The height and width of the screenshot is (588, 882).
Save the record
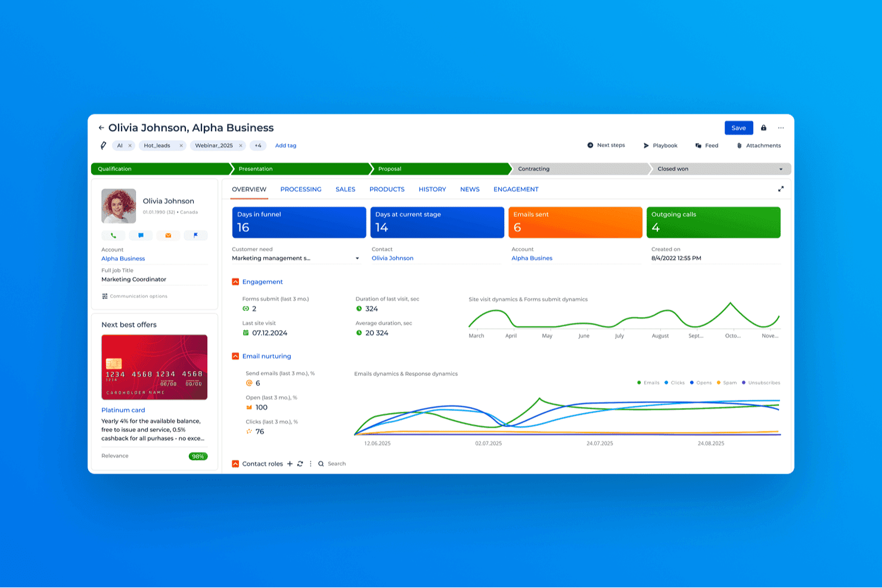tap(738, 127)
